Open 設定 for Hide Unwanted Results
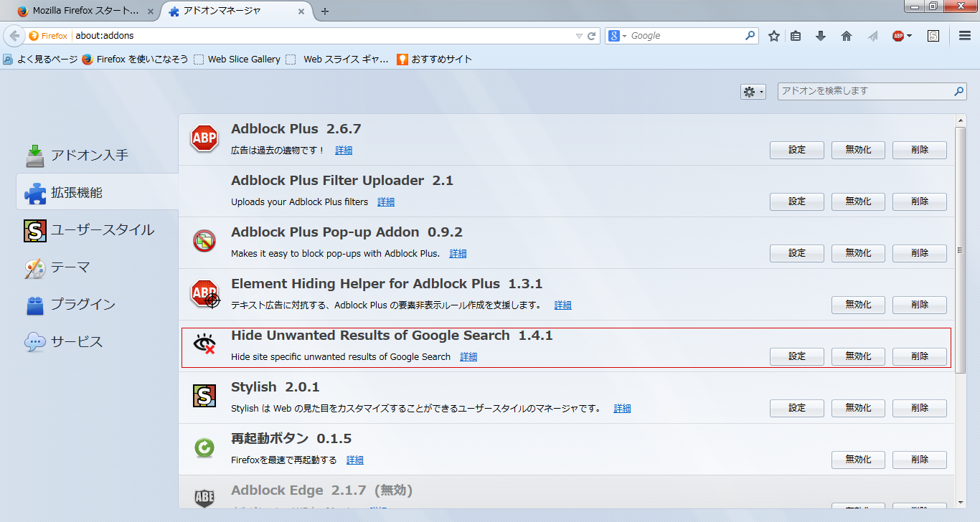The image size is (980, 522). (797, 356)
